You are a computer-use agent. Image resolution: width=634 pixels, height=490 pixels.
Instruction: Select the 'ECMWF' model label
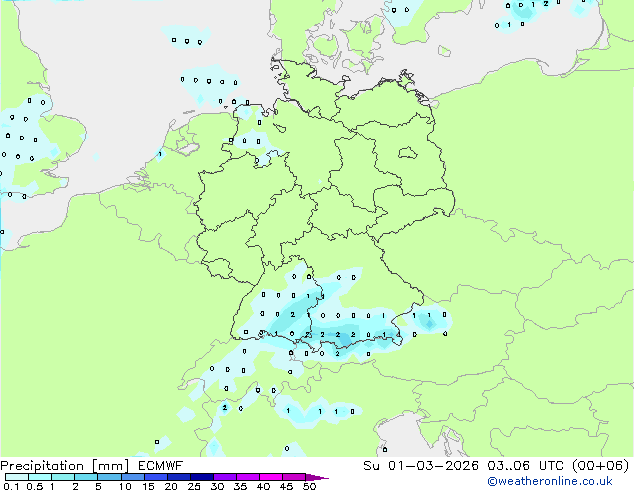pyautogui.click(x=161, y=466)
